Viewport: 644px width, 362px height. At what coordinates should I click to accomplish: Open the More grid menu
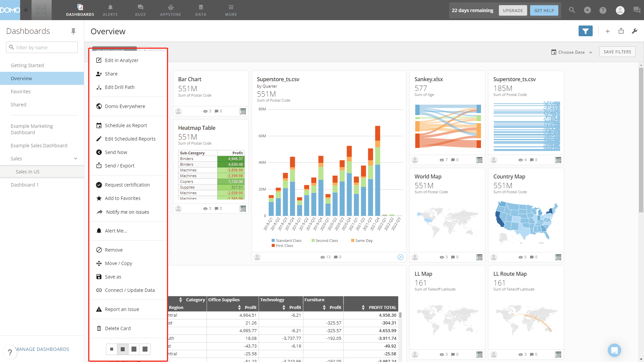click(231, 10)
